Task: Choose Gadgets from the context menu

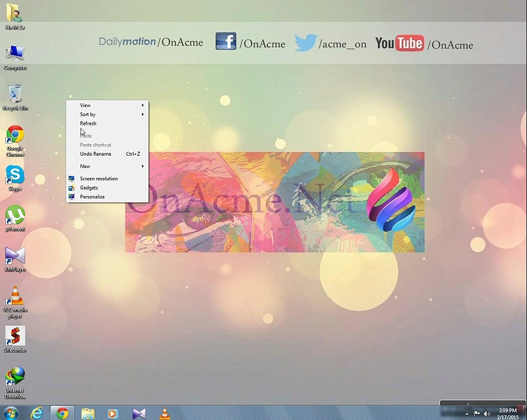Action: coord(107,187)
